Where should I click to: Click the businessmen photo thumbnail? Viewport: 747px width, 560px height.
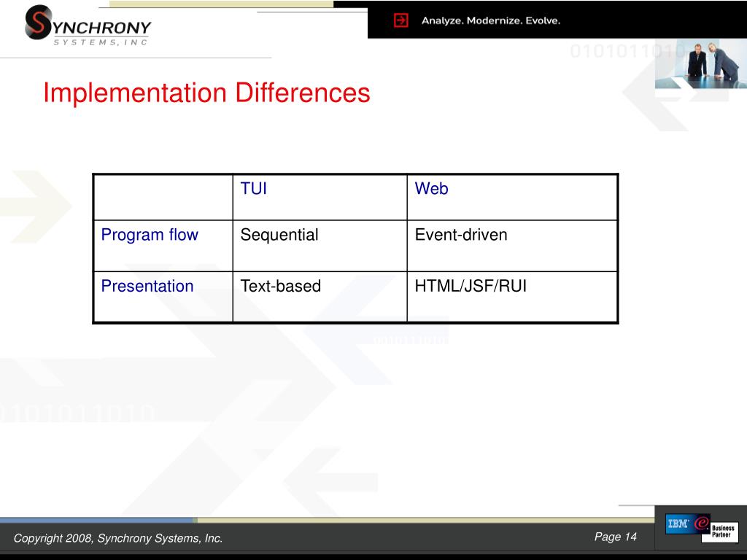pos(701,63)
